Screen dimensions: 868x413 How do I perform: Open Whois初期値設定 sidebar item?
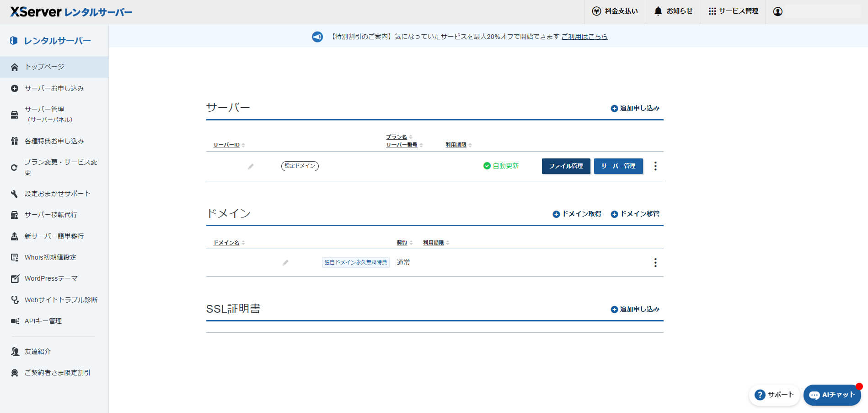[54, 257]
